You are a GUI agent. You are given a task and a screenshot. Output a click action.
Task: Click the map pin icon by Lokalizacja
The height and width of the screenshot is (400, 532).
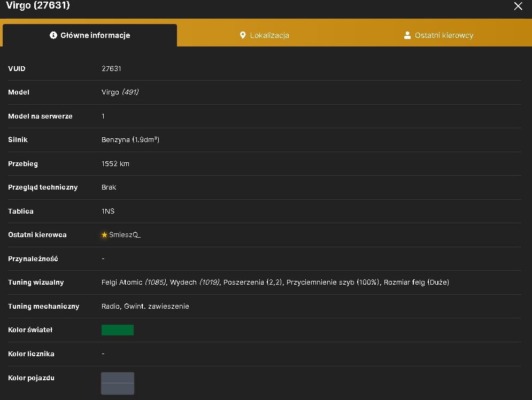[243, 35]
